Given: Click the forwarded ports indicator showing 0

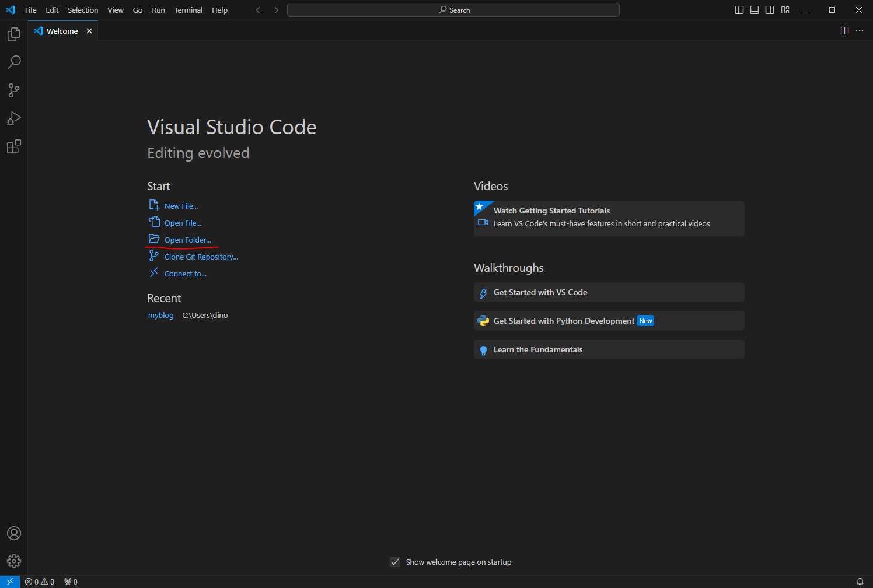Looking at the screenshot, I should [71, 582].
